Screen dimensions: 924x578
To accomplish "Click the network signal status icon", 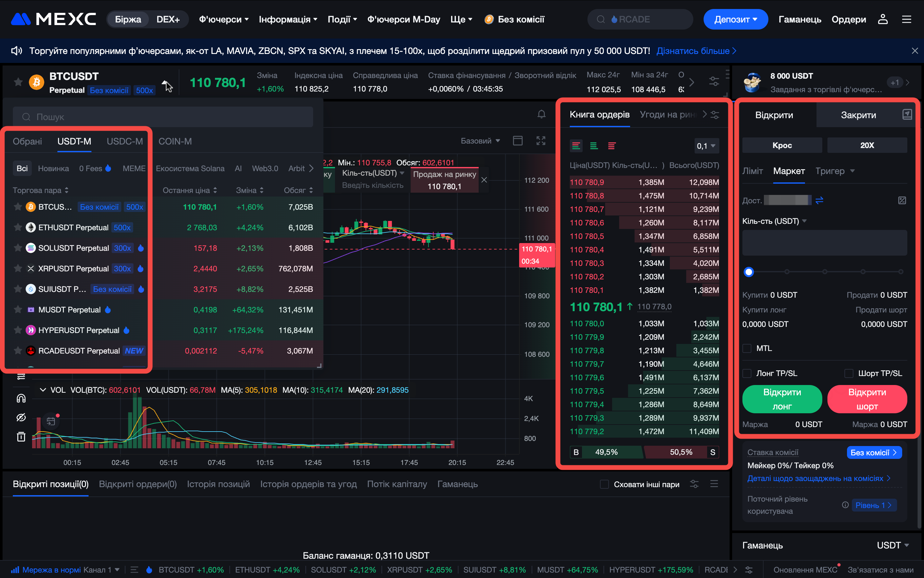I will click(x=15, y=570).
